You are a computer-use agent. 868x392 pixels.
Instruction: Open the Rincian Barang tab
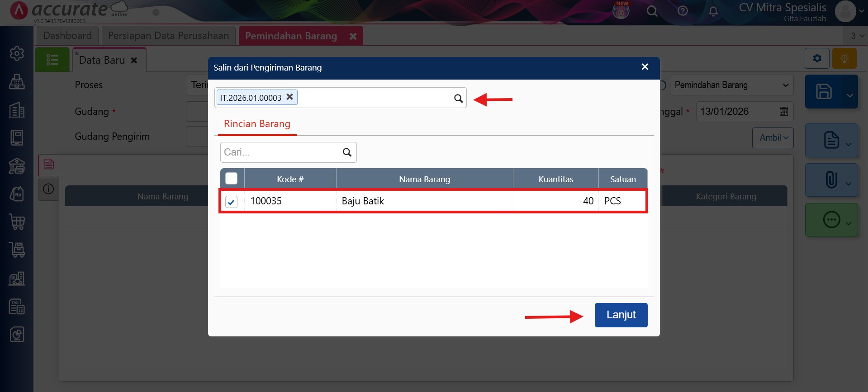tap(257, 124)
